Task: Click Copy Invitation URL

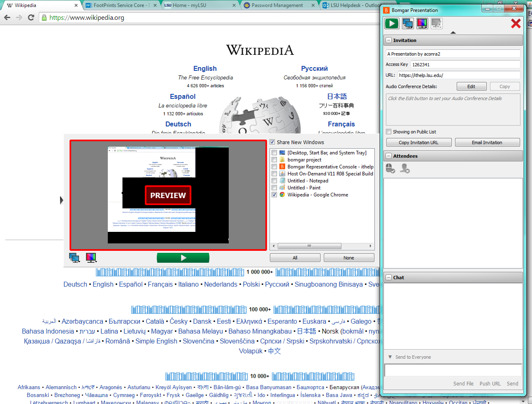Action: (x=419, y=142)
